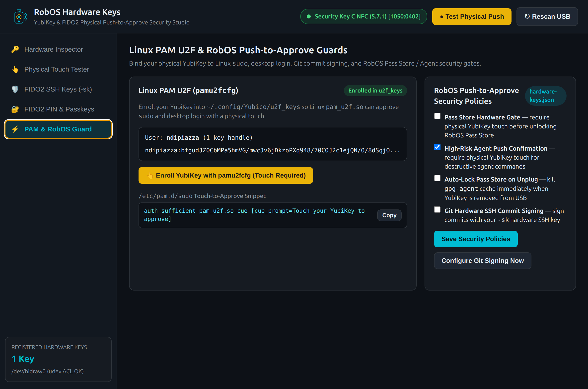Rescan USB devices
This screenshot has width=588, height=389.
coord(547,16)
